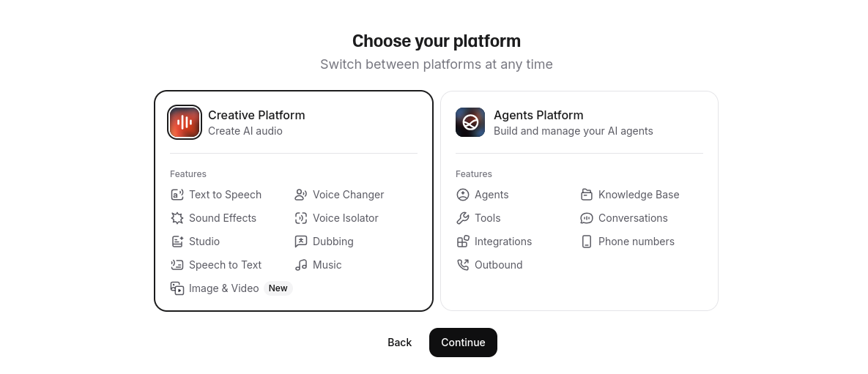Click the Voice Changer icon
The image size is (868, 374).
click(301, 195)
